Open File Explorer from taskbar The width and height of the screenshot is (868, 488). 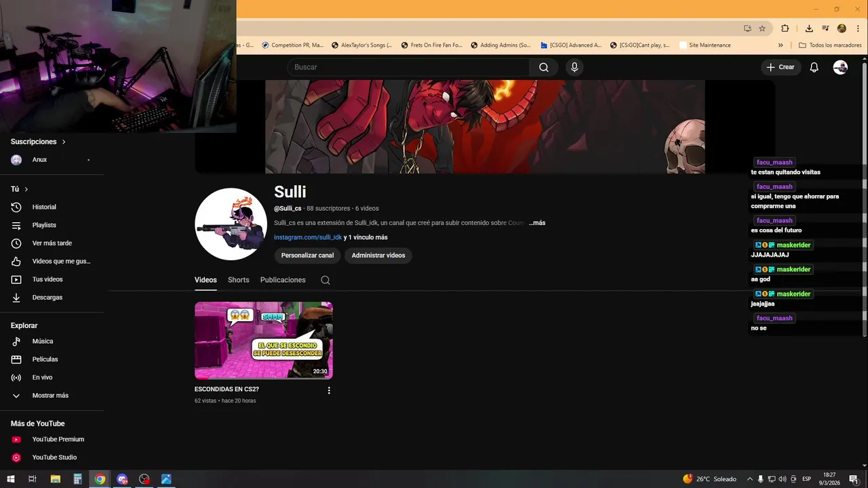[x=56, y=479]
